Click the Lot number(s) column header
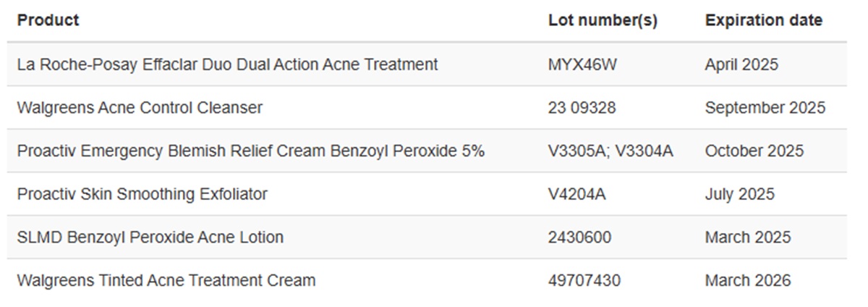The height and width of the screenshot is (307, 868). (x=603, y=20)
